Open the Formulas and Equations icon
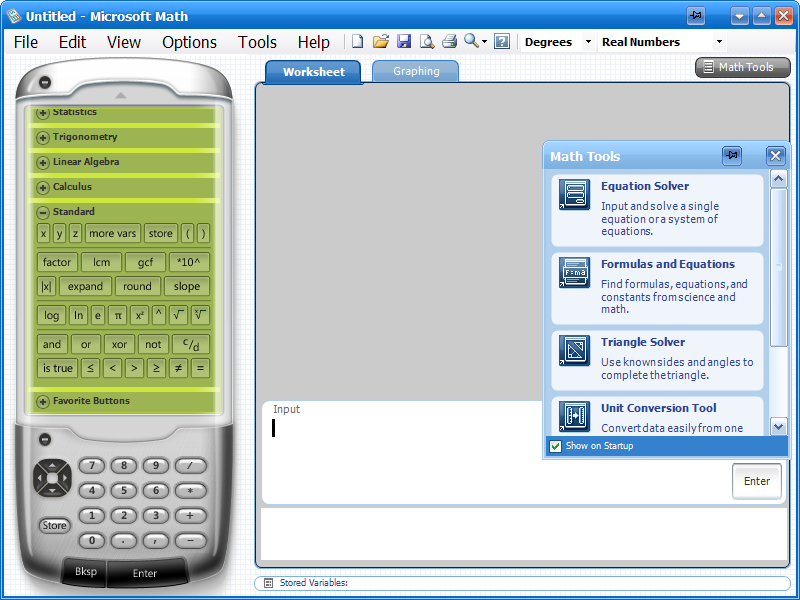Viewport: 800px width, 600px height. (574, 272)
